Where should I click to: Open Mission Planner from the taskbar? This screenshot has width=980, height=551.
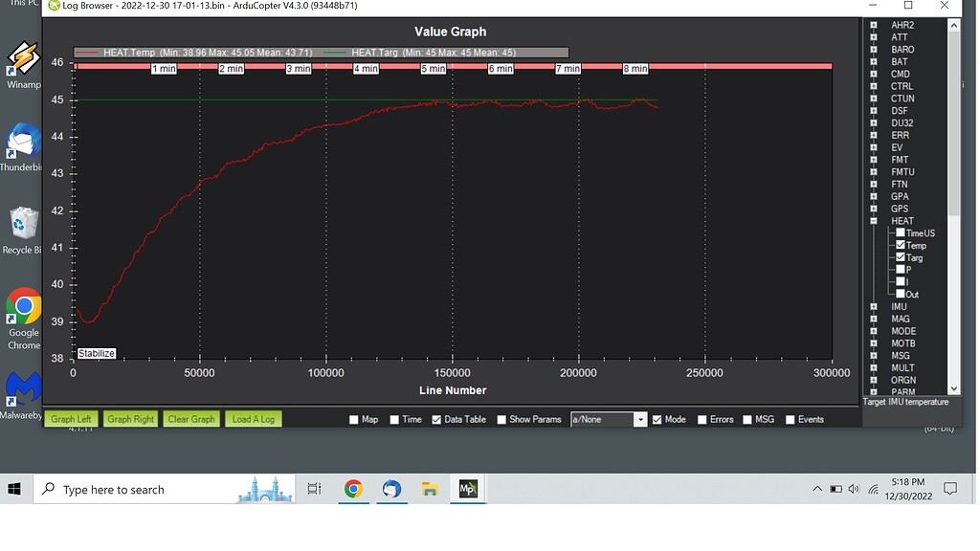(x=468, y=489)
